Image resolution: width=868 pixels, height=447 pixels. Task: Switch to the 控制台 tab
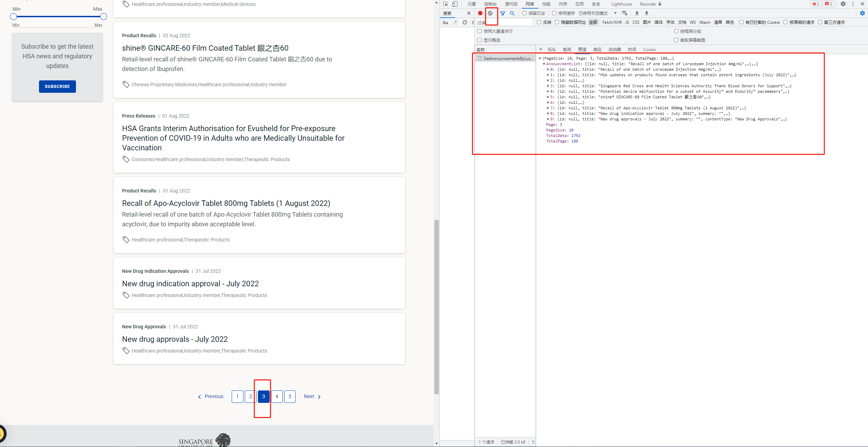pos(490,4)
